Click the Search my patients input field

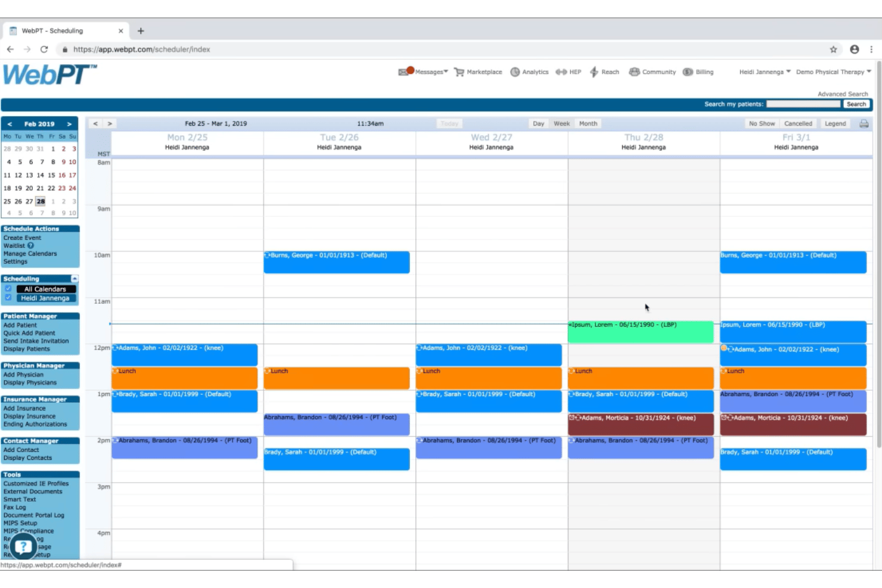803,104
